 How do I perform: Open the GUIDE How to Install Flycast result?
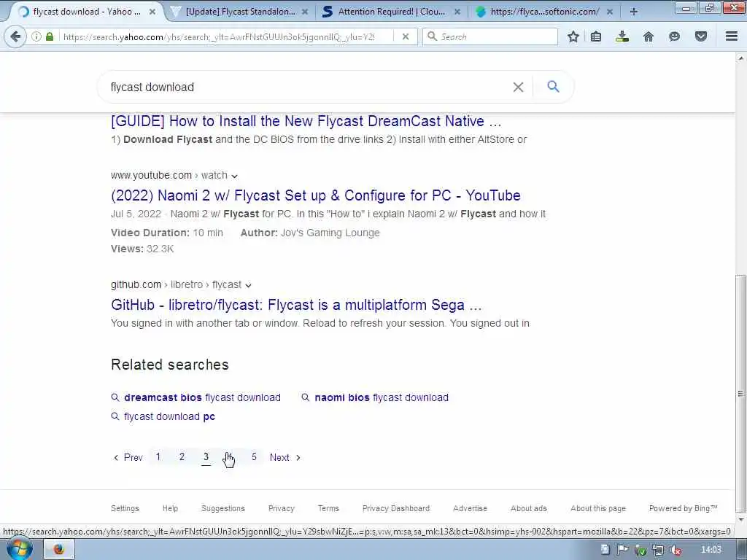pyautogui.click(x=306, y=121)
